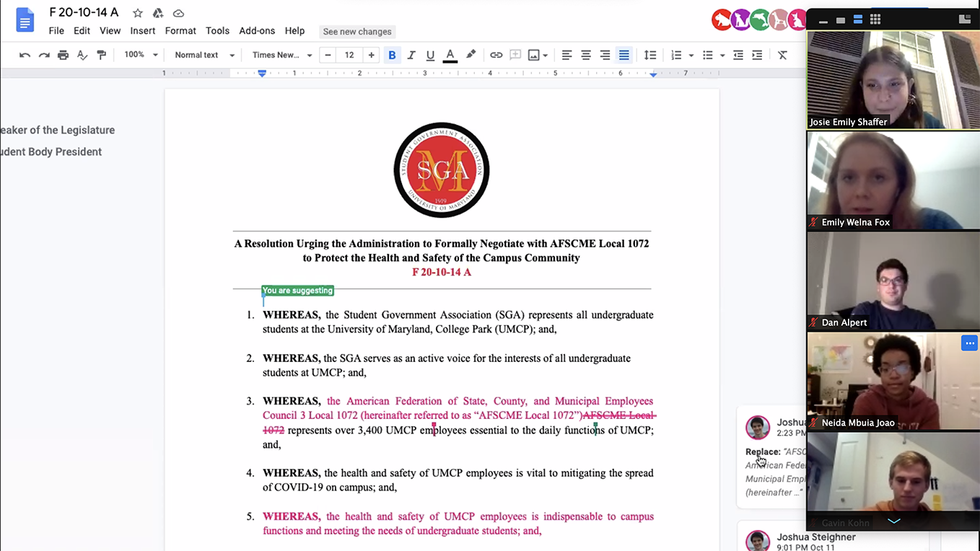Click the See new changes button
The width and height of the screenshot is (980, 551).
click(357, 32)
